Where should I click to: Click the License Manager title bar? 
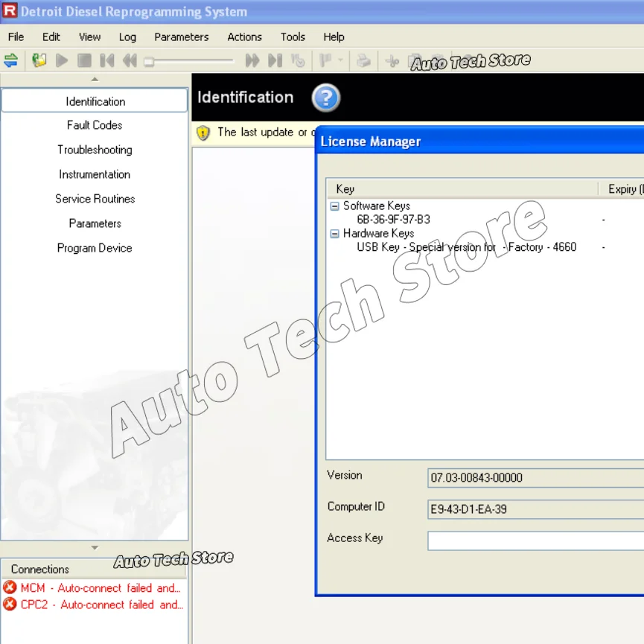click(x=480, y=141)
